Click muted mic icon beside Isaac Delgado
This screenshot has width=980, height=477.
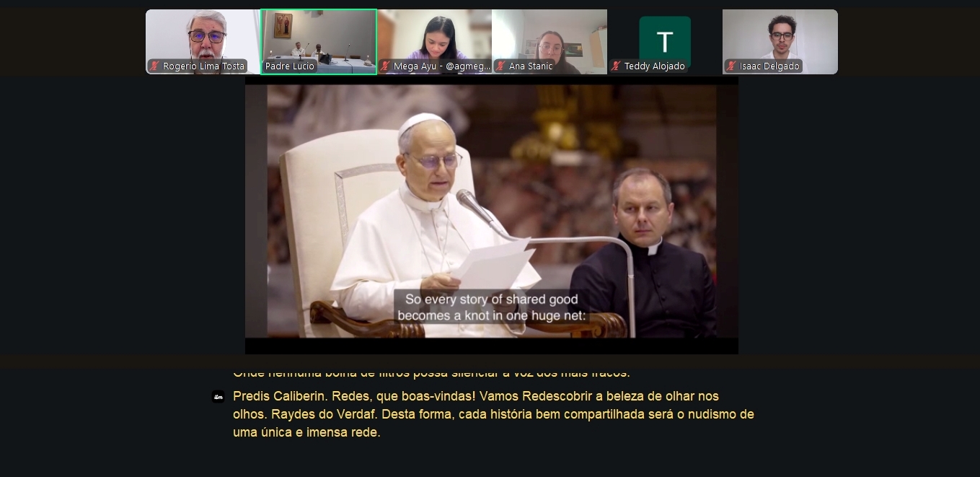(731, 66)
